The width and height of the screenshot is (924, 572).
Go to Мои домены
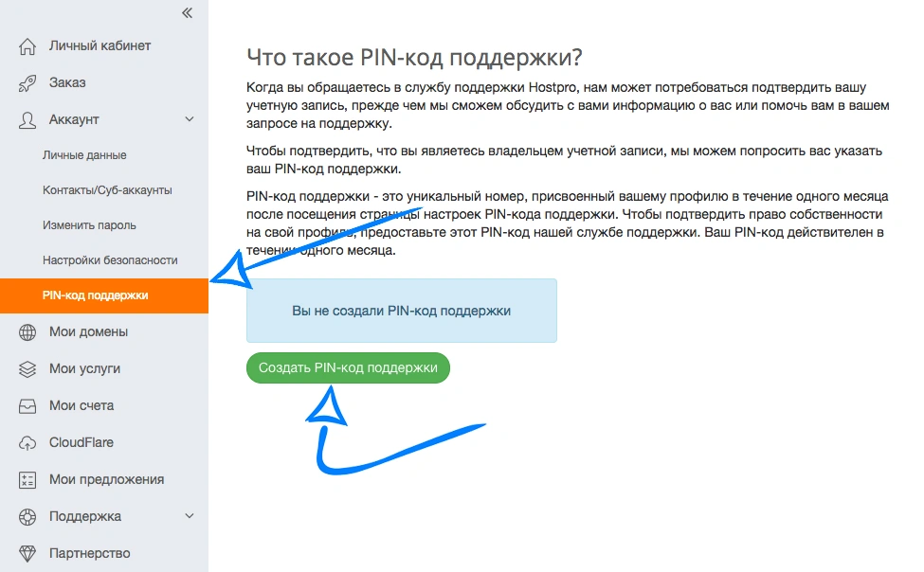88,331
